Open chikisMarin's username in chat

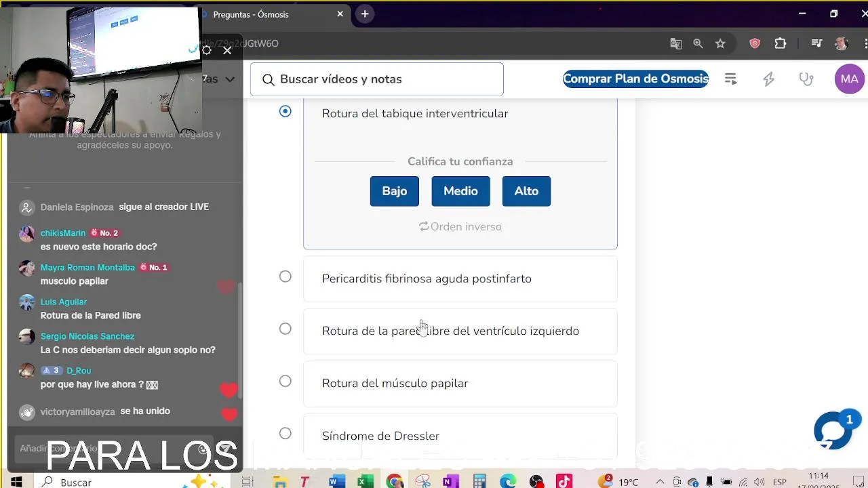63,233
